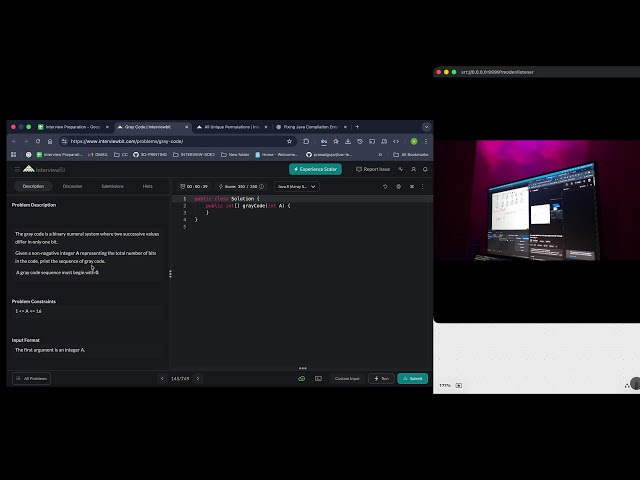Switch to the Description tab
The image size is (640, 480).
(33, 186)
